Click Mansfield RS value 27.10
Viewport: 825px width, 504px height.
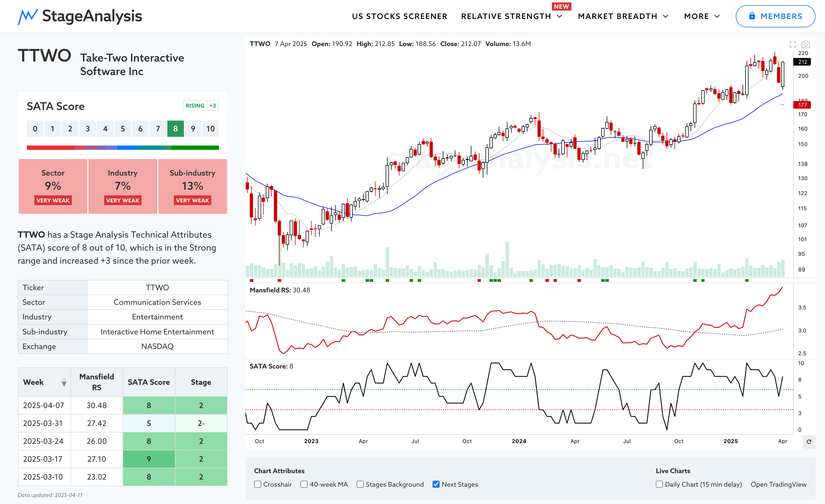coord(97,459)
